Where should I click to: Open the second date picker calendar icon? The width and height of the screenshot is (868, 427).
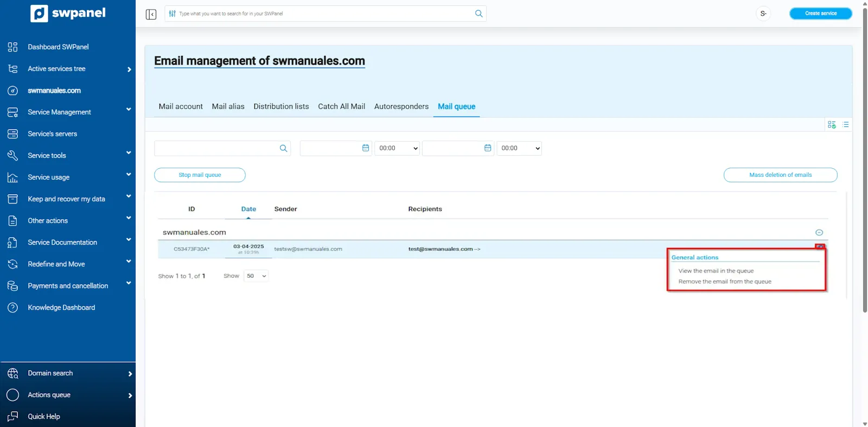488,148
